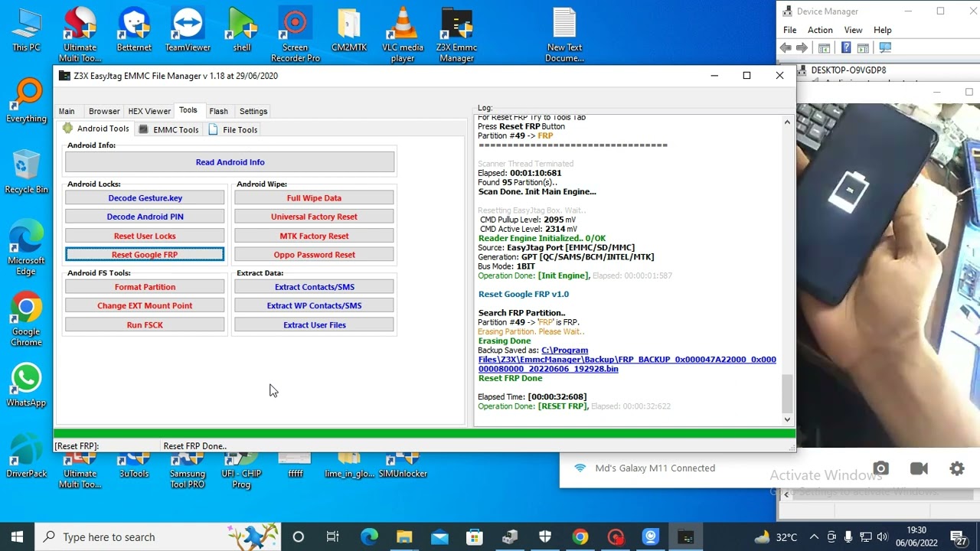
Task: Click Extract WP Contacts/SMS button
Action: (x=314, y=305)
